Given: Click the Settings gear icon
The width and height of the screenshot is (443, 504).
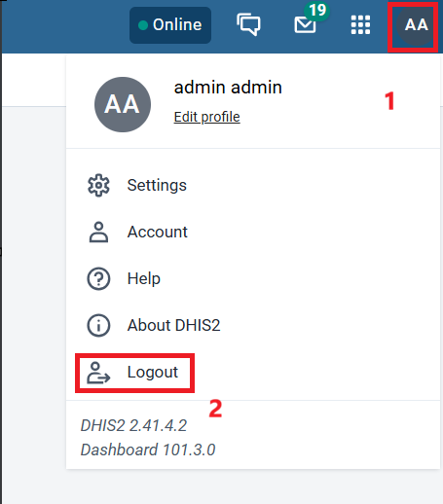Looking at the screenshot, I should [x=98, y=186].
